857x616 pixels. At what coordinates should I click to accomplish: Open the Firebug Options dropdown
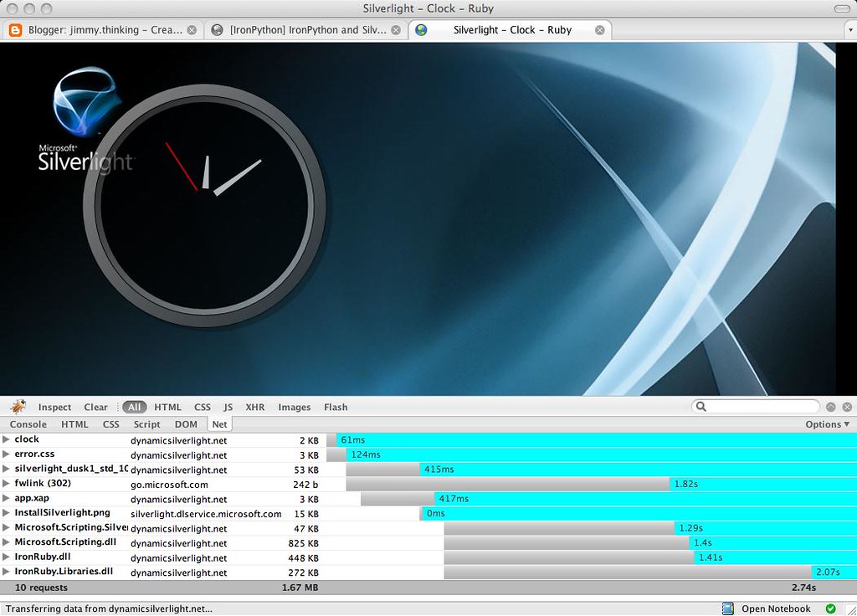pyautogui.click(x=828, y=424)
